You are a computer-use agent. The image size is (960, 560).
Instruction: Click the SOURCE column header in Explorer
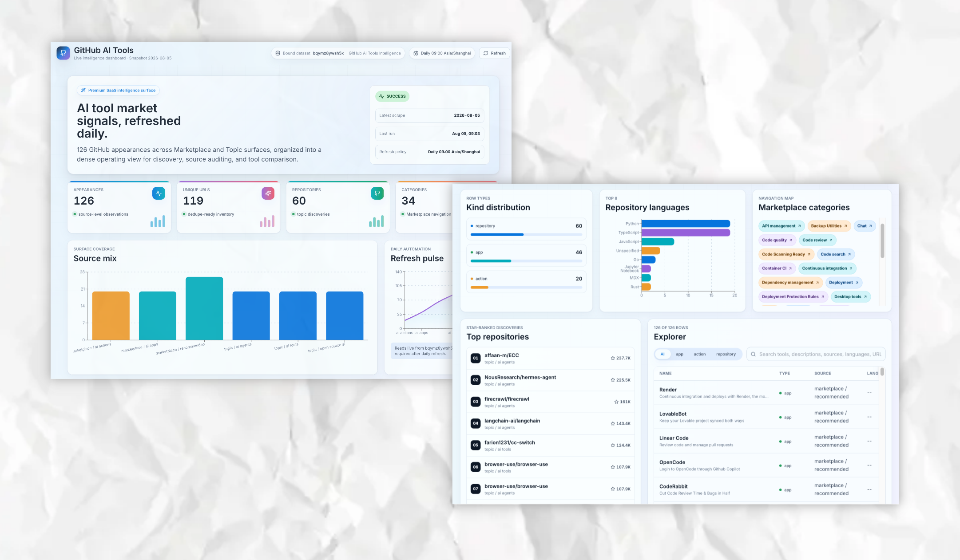(822, 374)
